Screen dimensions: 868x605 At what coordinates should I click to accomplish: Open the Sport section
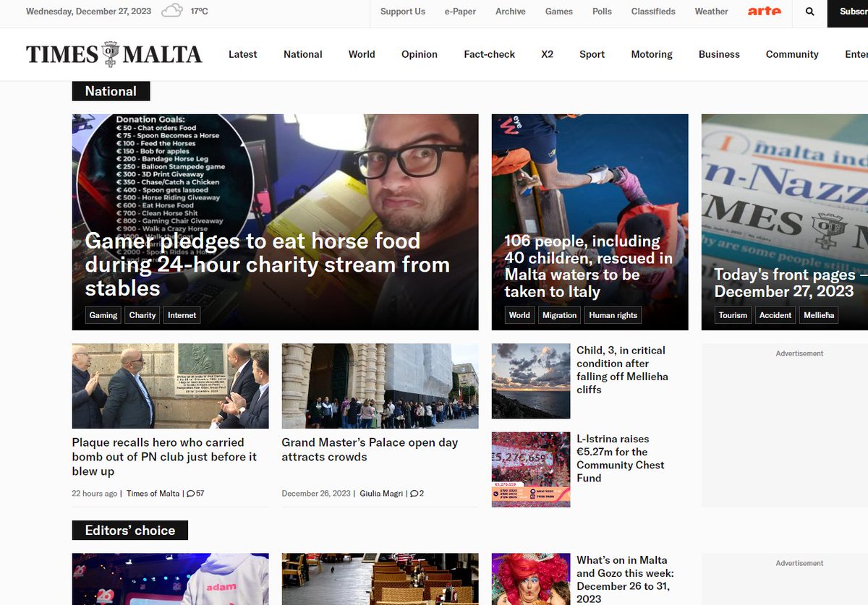tap(592, 54)
